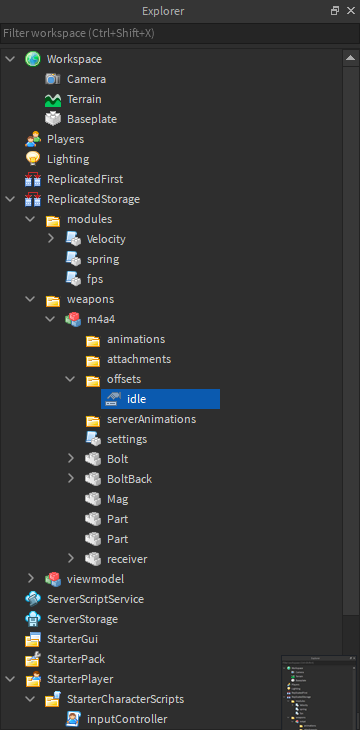Collapse the Workspace tree node

click(x=10, y=59)
